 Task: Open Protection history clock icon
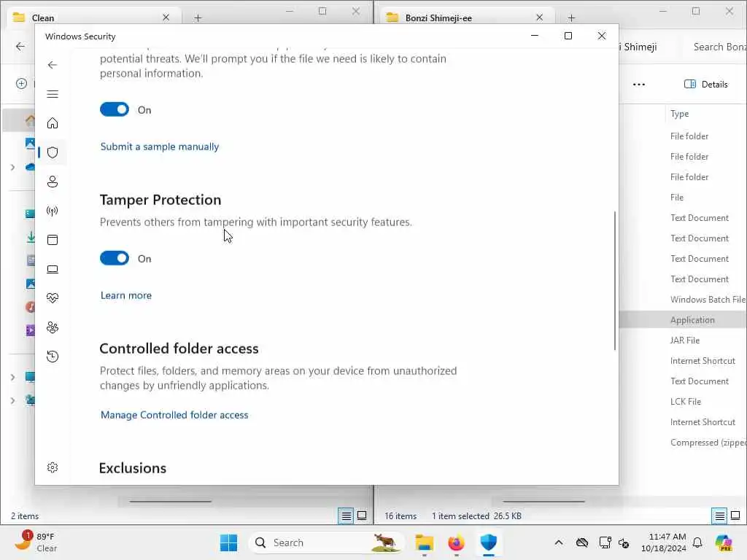(53, 356)
